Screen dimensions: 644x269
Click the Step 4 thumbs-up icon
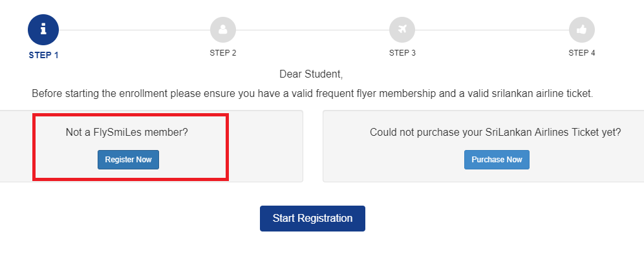coord(581,30)
